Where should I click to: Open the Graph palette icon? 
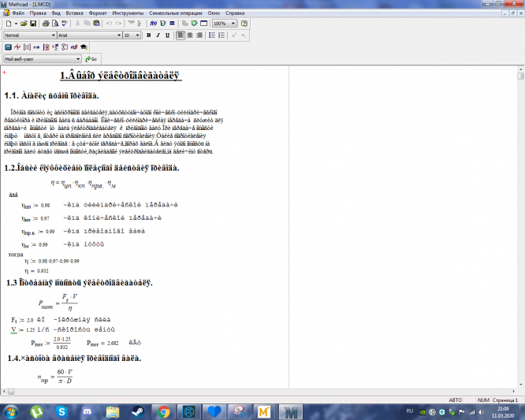pos(17,47)
